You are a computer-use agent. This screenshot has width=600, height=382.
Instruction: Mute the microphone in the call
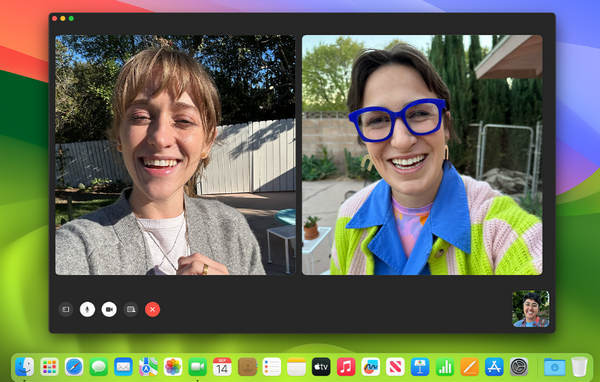(x=87, y=309)
